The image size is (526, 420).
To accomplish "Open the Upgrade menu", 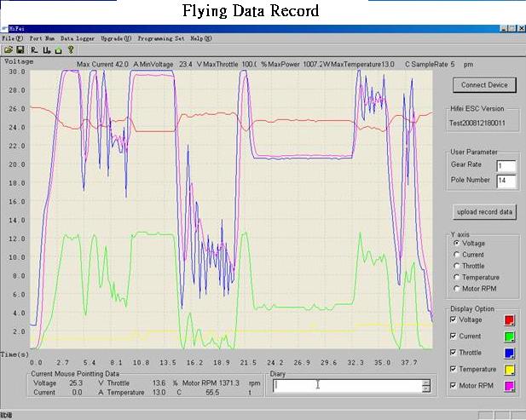I will (116, 38).
